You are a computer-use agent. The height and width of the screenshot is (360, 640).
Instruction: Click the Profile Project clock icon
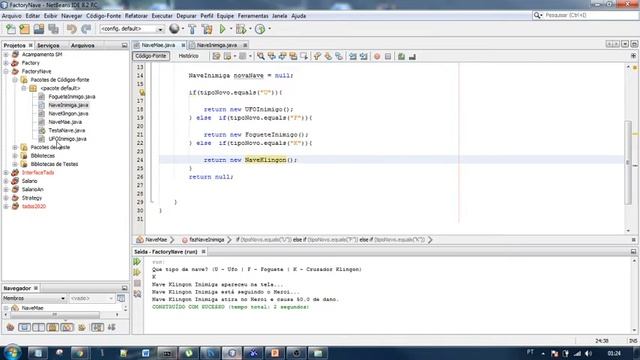pyautogui.click(x=260, y=29)
